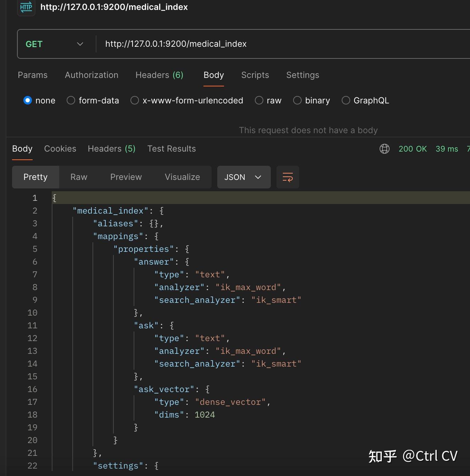This screenshot has width=470, height=476.
Task: Select the Pretty view button
Action: tap(35, 177)
